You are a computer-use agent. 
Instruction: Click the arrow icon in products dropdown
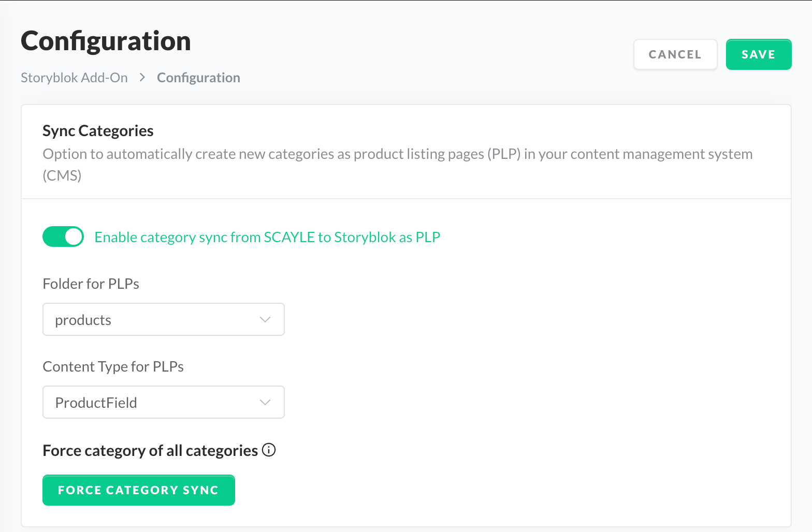point(265,320)
